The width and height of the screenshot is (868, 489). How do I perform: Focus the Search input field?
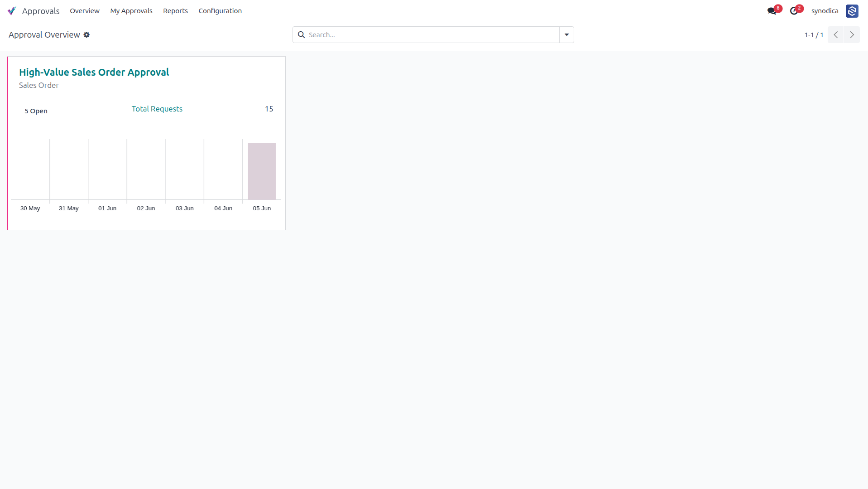[x=432, y=35]
